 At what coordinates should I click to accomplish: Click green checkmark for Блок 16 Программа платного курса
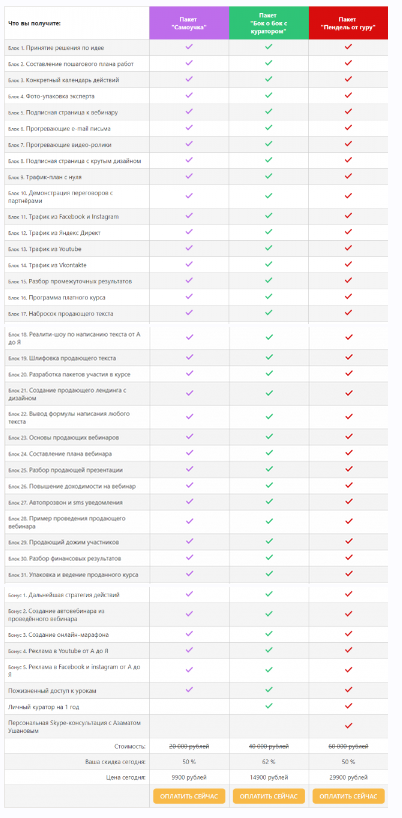[269, 297]
